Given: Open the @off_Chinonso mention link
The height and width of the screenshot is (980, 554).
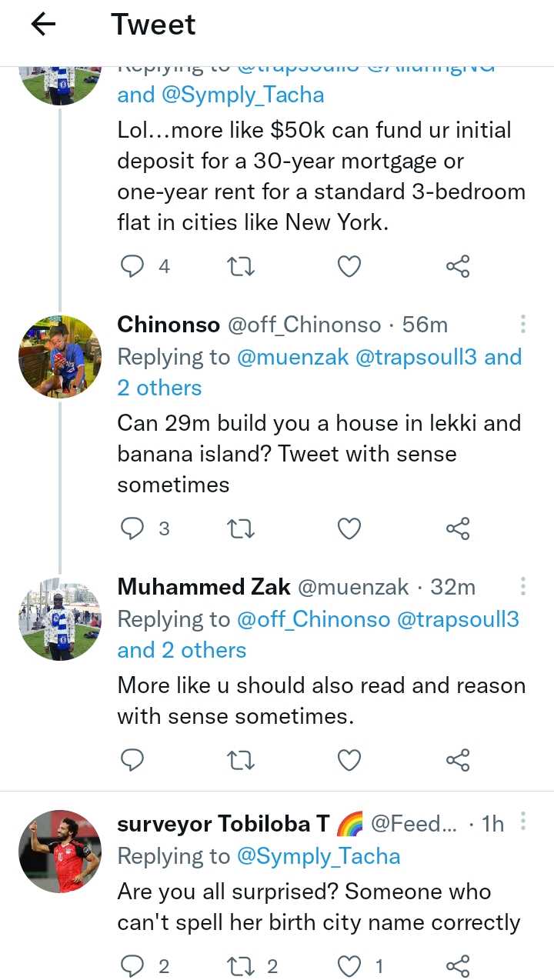Looking at the screenshot, I should pyautogui.click(x=313, y=619).
